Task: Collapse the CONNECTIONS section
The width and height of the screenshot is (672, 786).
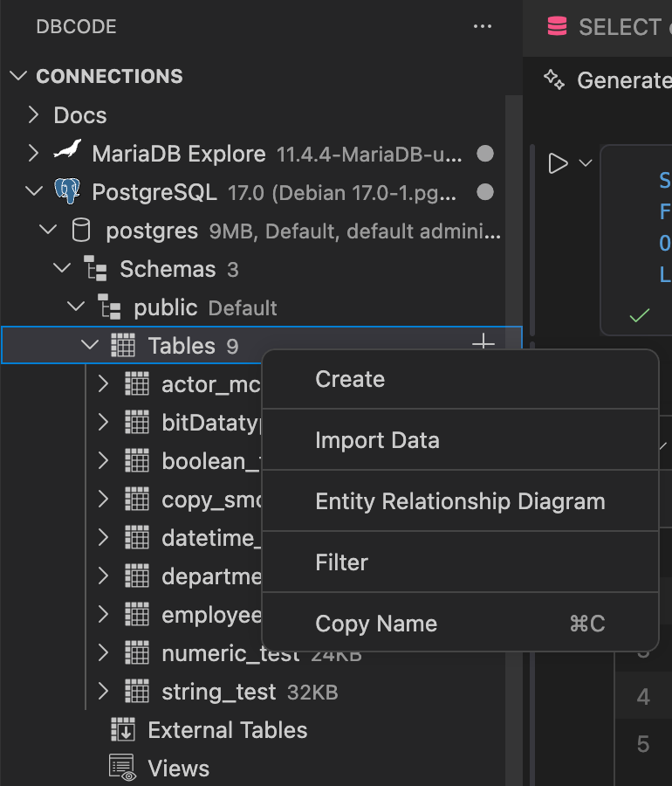Action: 18,76
